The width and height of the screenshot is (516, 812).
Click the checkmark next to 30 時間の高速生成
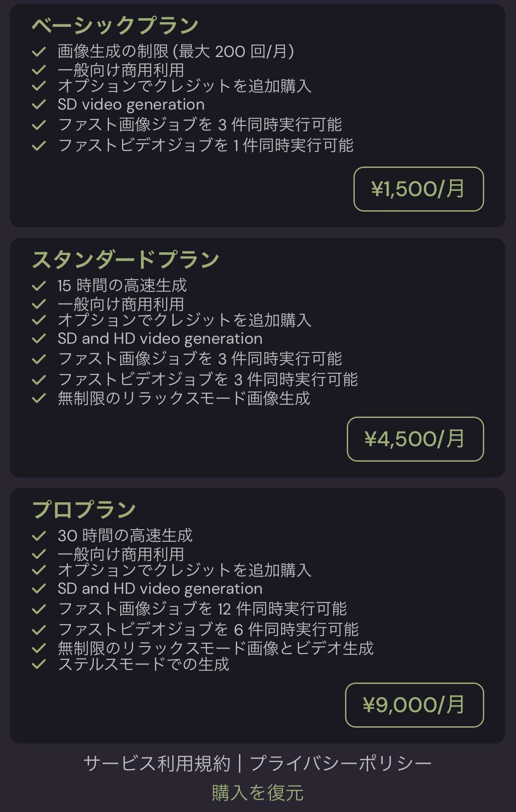pyautogui.click(x=39, y=536)
